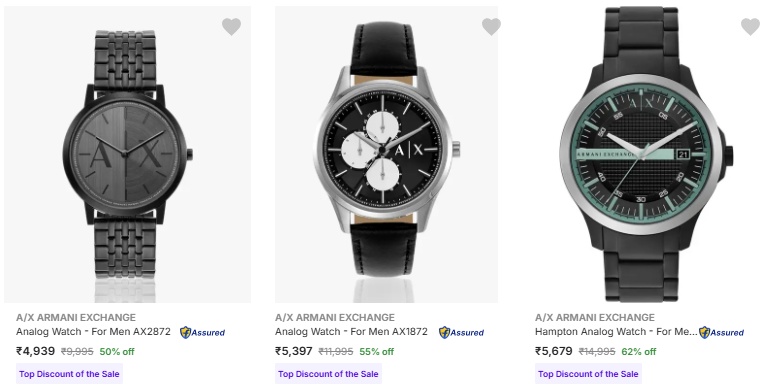Image resolution: width=781 pixels, height=391 pixels.
Task: Click brand label above Hampton watch
Action: pyautogui.click(x=595, y=317)
